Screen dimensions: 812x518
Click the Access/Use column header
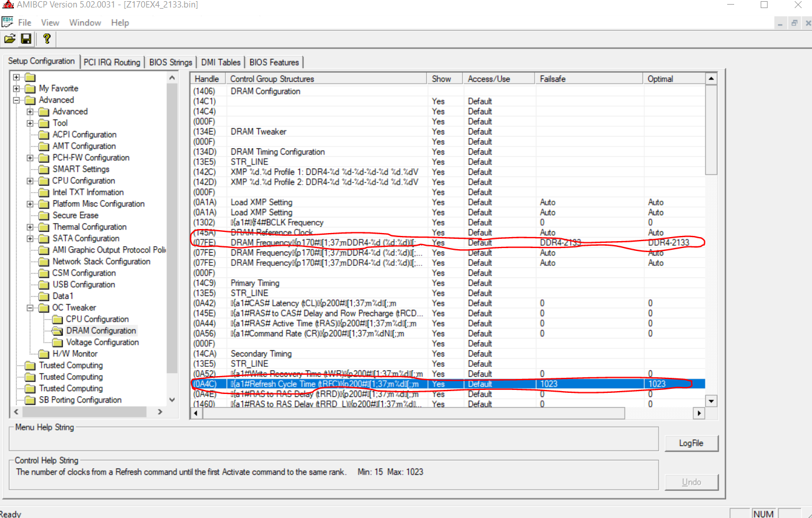[499, 79]
